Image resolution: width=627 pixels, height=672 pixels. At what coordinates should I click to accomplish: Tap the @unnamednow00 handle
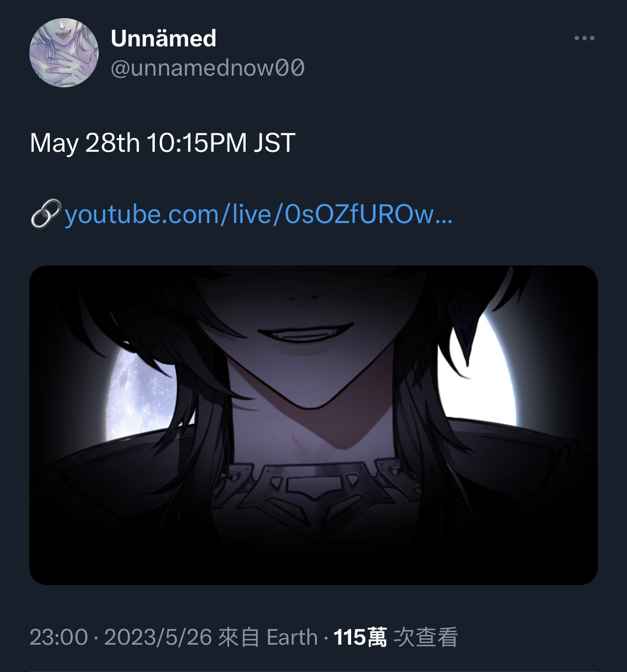click(208, 68)
